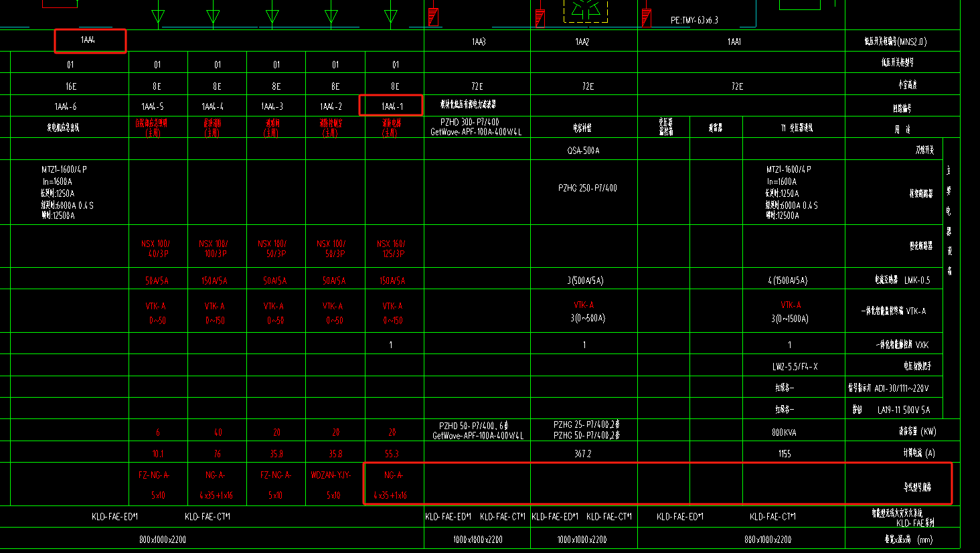Viewport: 980px width, 553px height.
Task: Click KLD-FAE-CT*1 text under 1AA1
Action: 773,516
